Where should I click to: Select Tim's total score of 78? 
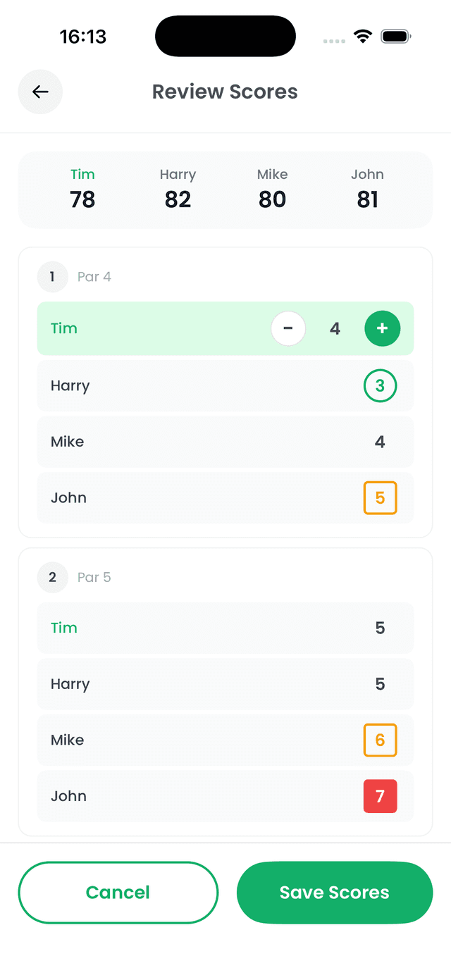[82, 199]
